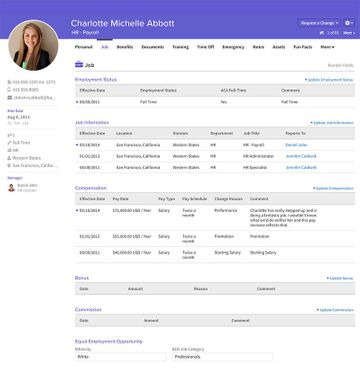Image resolution: width=360 pixels, height=369 pixels.
Task: Open the Assets tab
Action: [x=279, y=47]
